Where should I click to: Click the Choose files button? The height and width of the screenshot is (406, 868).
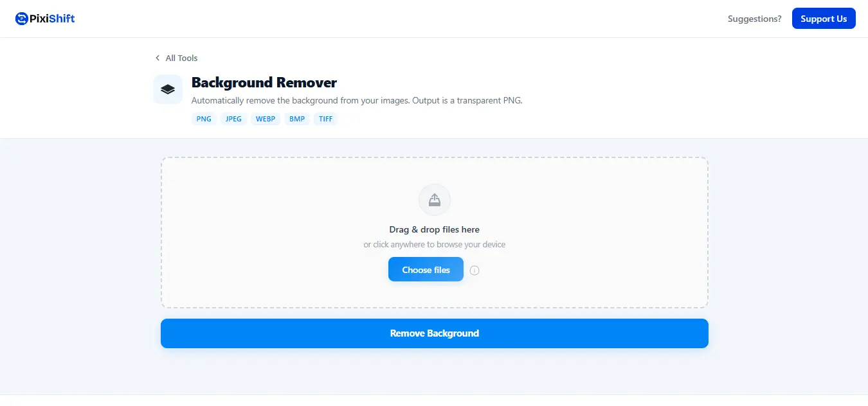point(426,270)
